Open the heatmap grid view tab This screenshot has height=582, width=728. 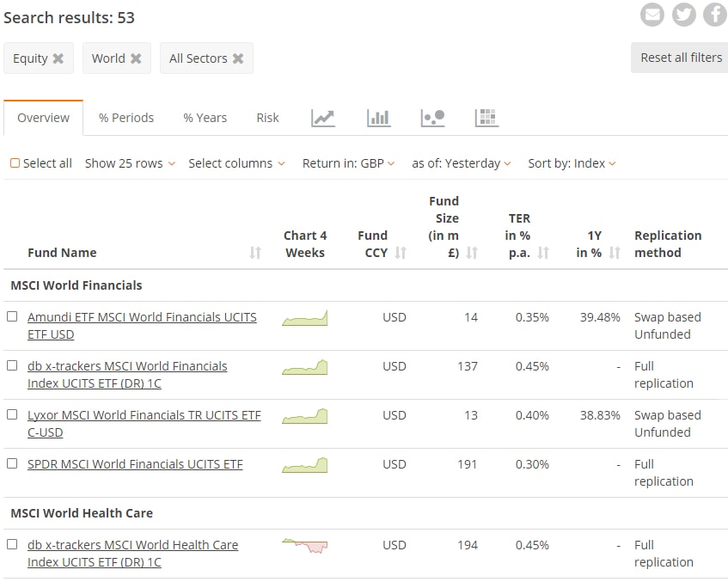[x=486, y=118]
